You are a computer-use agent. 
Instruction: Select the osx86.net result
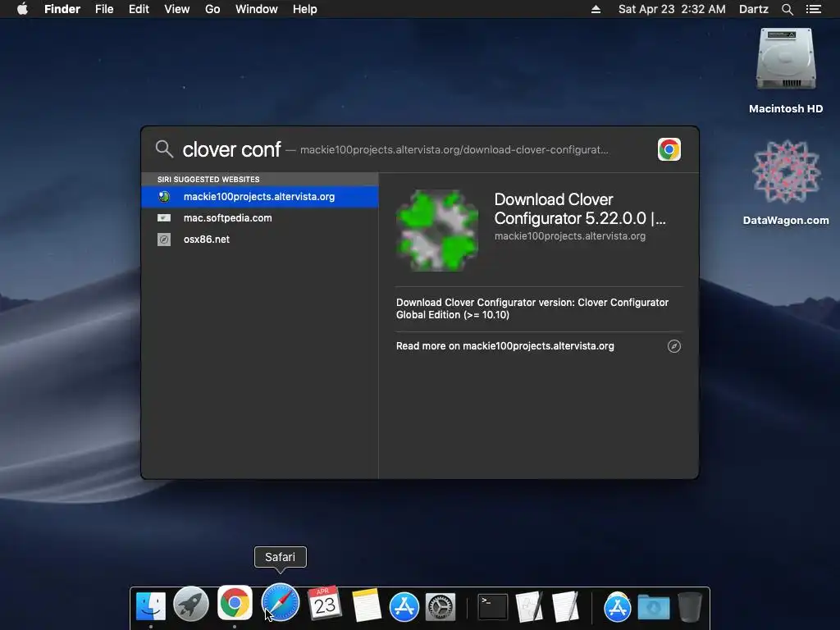click(260, 240)
